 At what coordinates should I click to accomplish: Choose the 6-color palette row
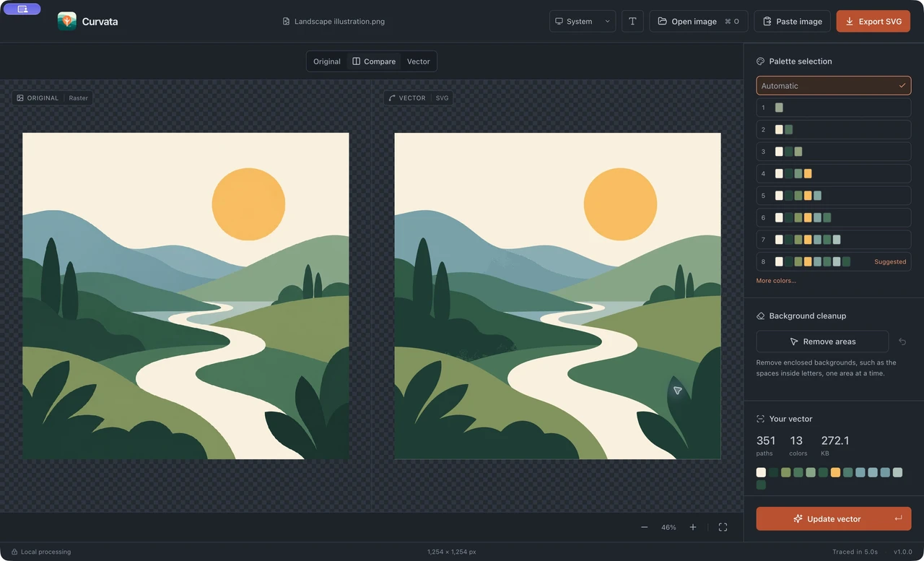(x=834, y=217)
